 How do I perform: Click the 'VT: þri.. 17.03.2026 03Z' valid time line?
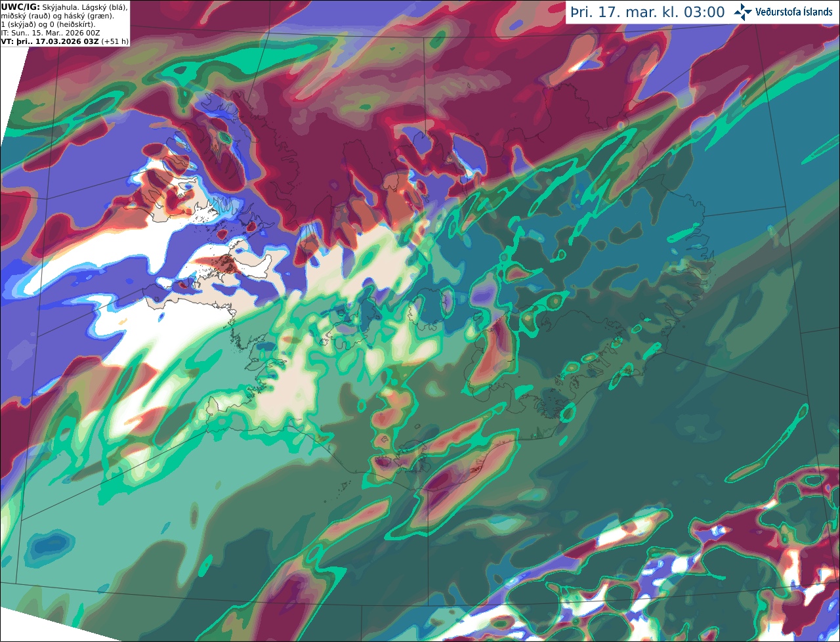point(49,41)
